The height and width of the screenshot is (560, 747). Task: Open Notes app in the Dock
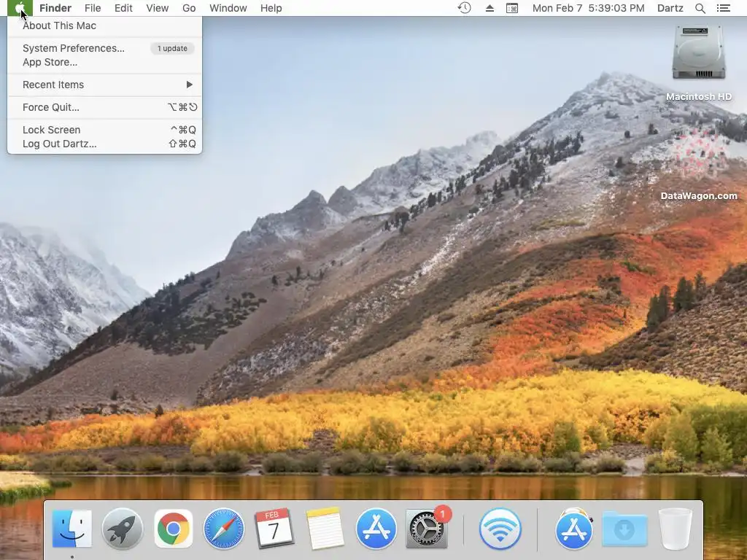coord(325,529)
